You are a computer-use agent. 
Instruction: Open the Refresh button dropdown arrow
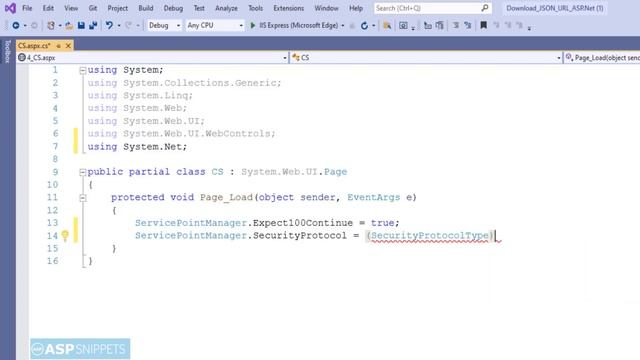tap(373, 26)
